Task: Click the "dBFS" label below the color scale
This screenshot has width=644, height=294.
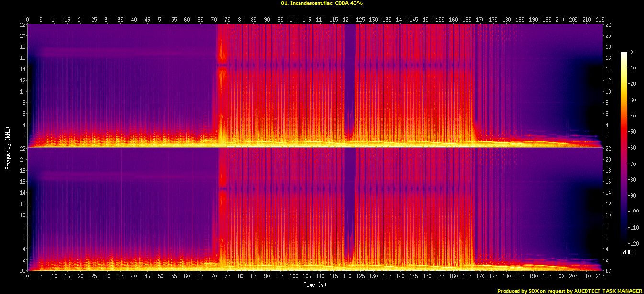Action: click(x=629, y=252)
